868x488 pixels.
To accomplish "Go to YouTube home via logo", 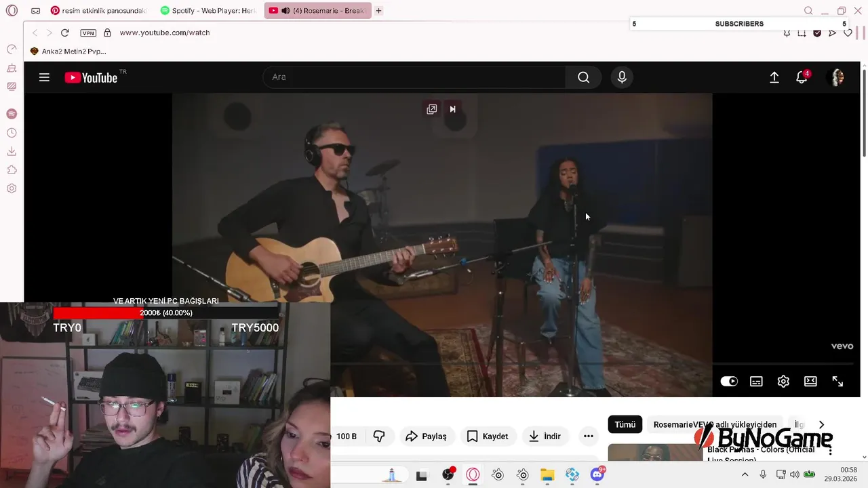I will coord(91,77).
